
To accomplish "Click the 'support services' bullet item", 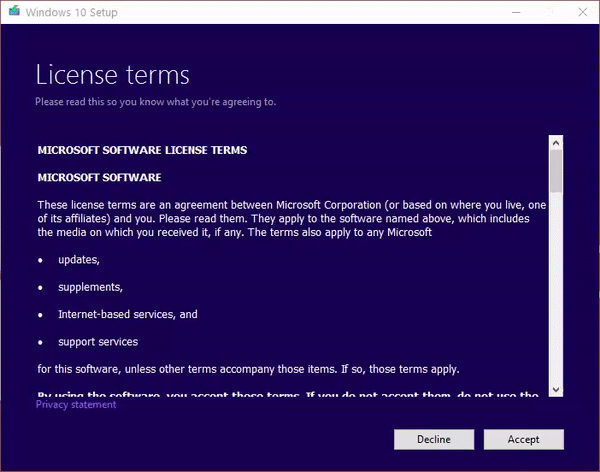I will coord(98,342).
